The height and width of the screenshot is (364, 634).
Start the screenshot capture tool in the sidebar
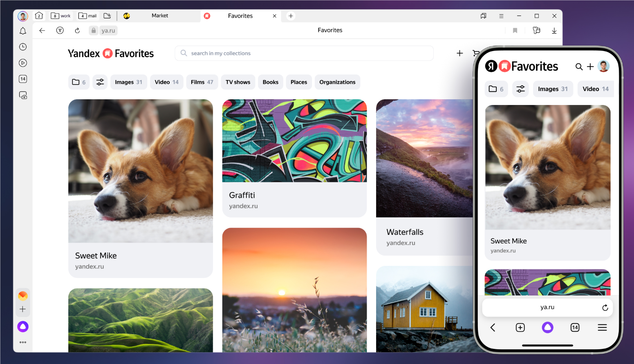click(x=23, y=95)
